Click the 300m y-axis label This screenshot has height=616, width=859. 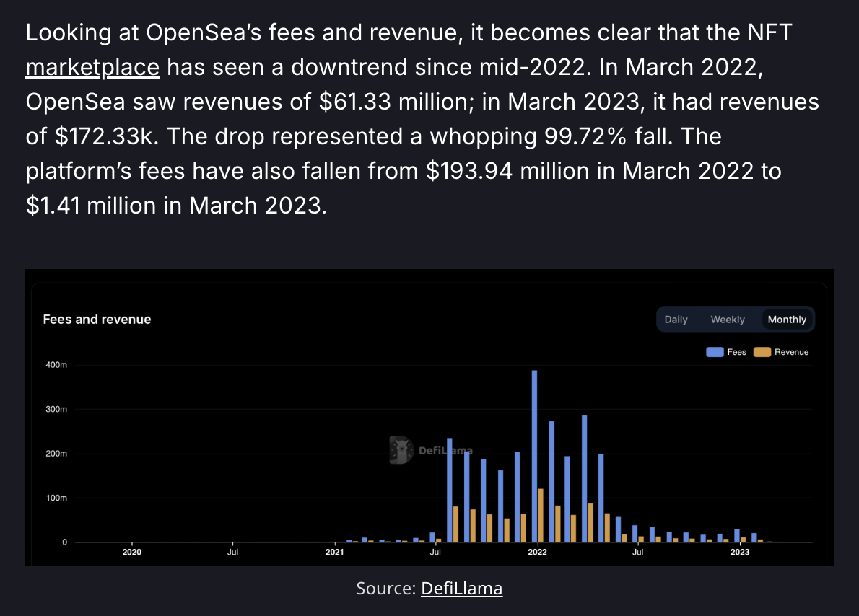tap(56, 409)
